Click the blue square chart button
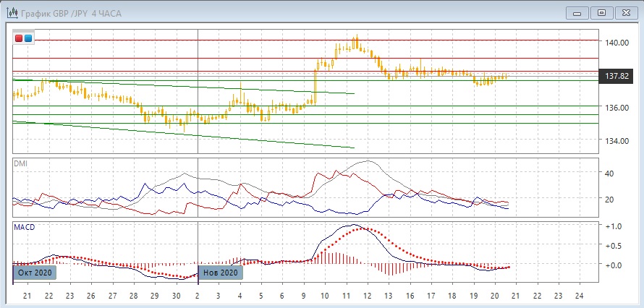644x308 pixels. [27, 38]
